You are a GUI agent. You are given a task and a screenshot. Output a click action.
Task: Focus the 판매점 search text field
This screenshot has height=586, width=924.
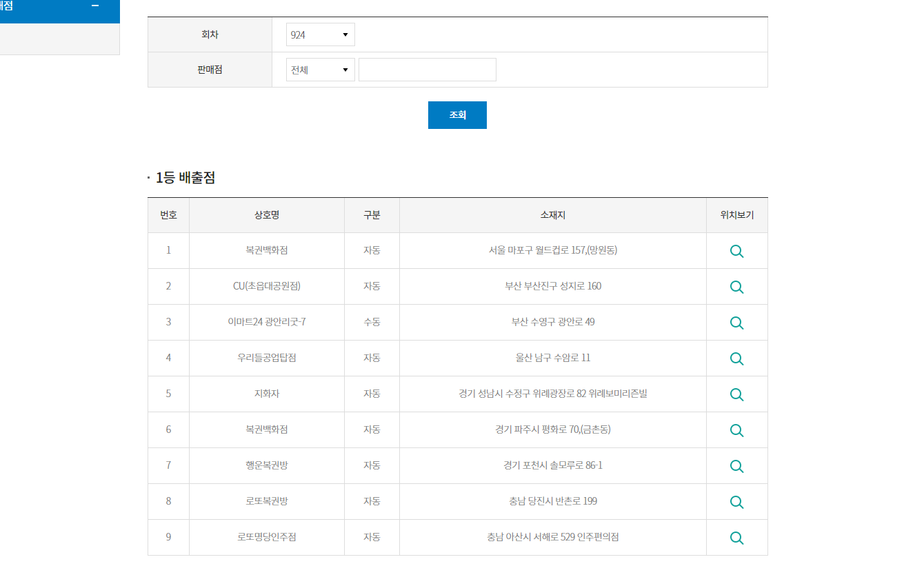pyautogui.click(x=428, y=70)
